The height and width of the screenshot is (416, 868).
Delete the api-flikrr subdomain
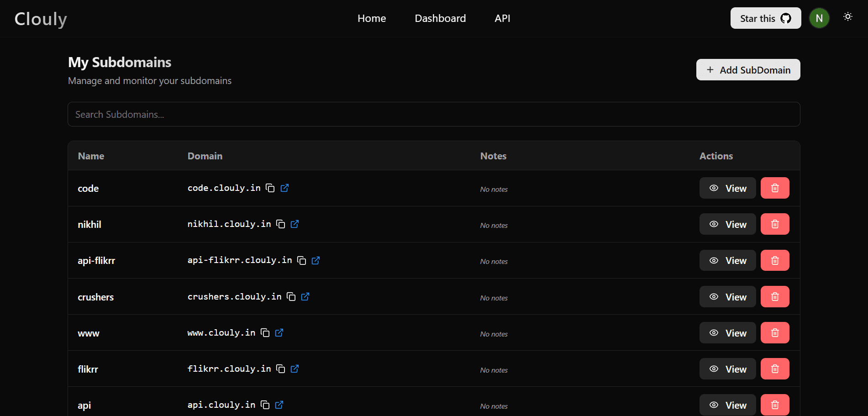coord(775,260)
